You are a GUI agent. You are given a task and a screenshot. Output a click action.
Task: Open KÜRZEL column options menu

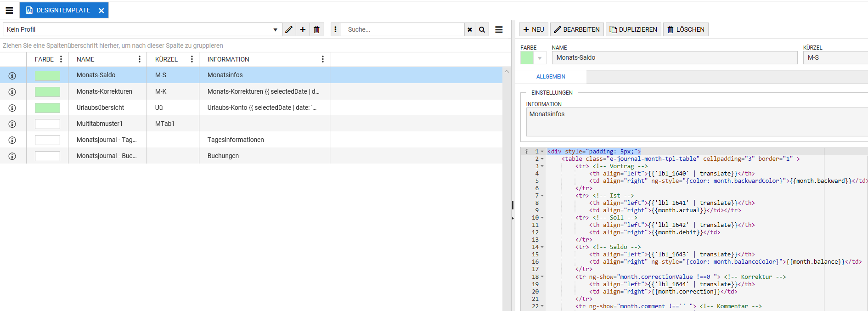click(x=192, y=59)
